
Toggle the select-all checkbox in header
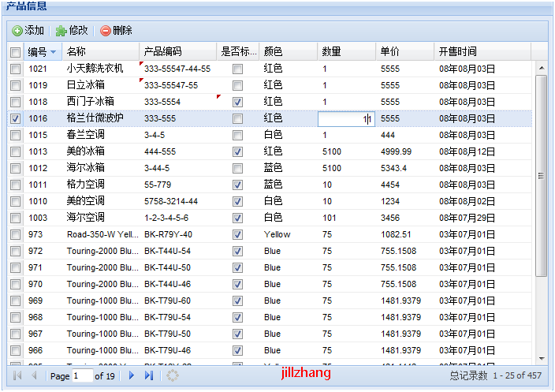point(16,52)
